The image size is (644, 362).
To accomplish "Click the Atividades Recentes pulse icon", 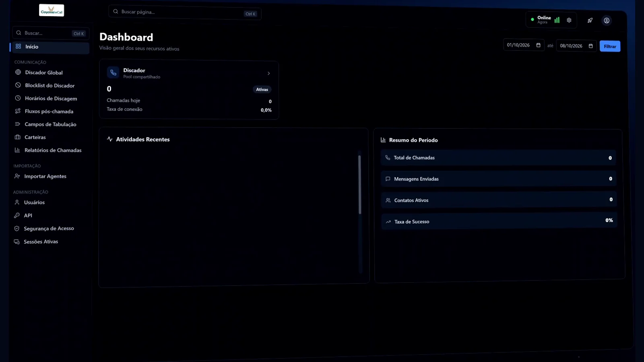I will [x=109, y=139].
